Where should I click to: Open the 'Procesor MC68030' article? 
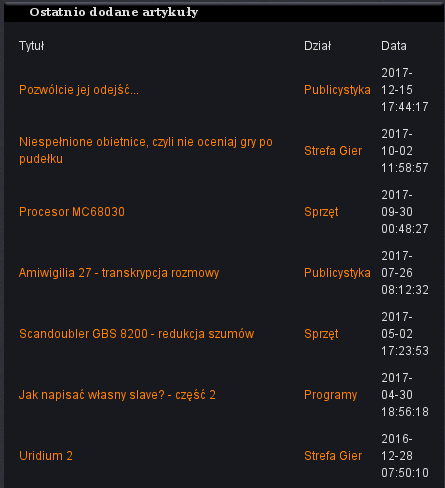coord(72,212)
